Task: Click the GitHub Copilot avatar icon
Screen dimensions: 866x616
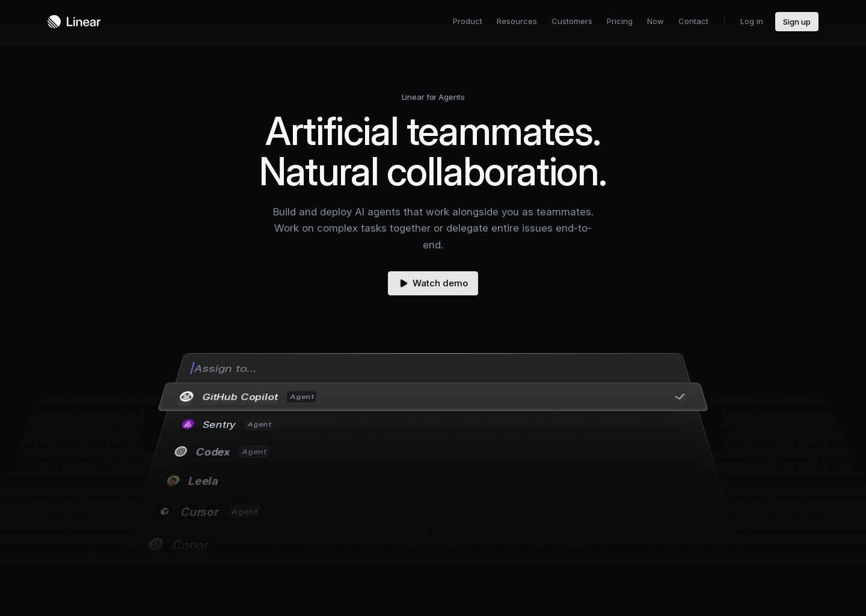Action: [186, 396]
